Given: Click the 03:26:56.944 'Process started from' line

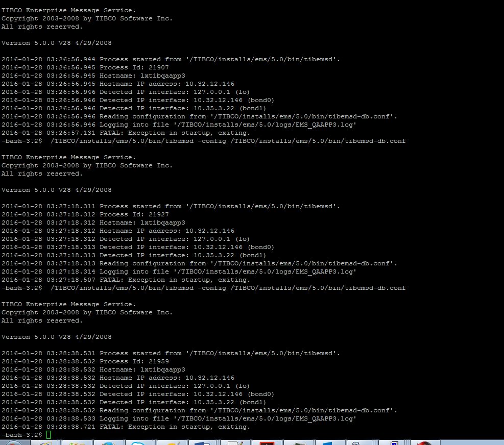Looking at the screenshot, I should [171, 59].
